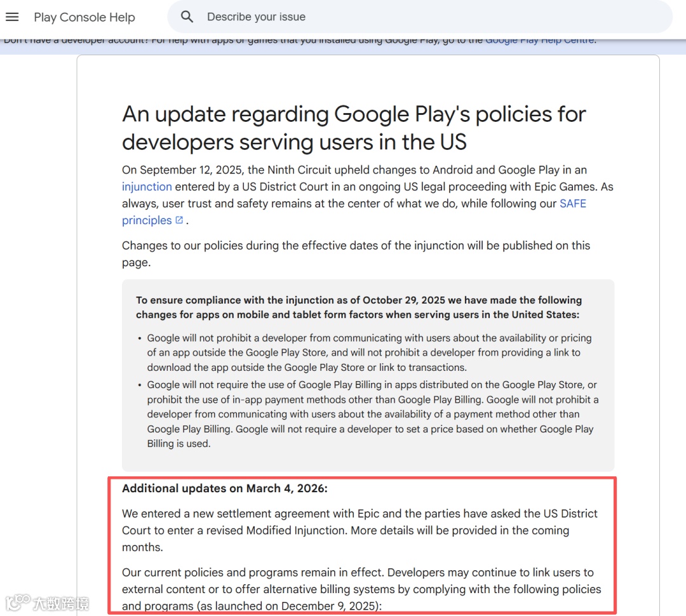
Task: Click bullet 'Google will not prohibit a developer from communicating'
Action: pos(369,352)
